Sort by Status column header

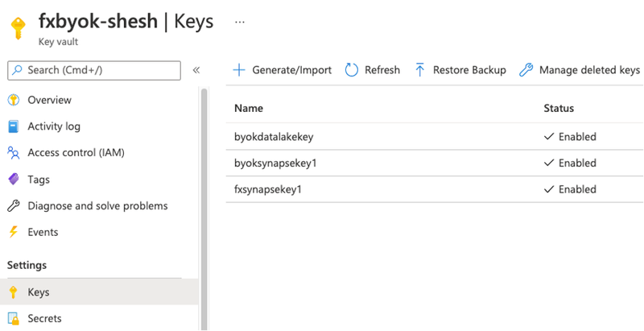point(559,109)
